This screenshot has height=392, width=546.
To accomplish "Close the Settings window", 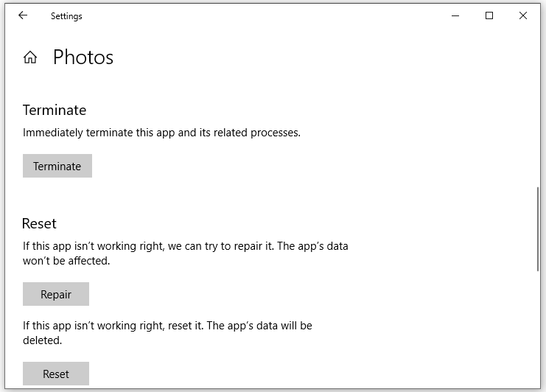I will coord(522,15).
